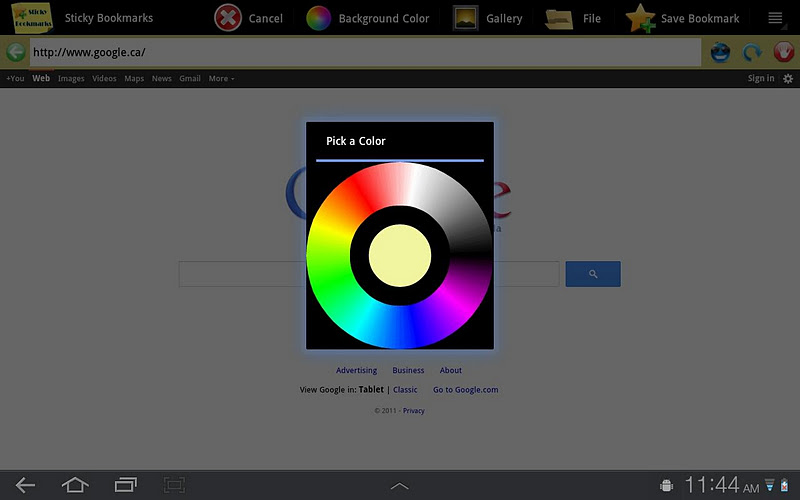800x500 pixels.
Task: Click the Sign in link
Action: [761, 78]
